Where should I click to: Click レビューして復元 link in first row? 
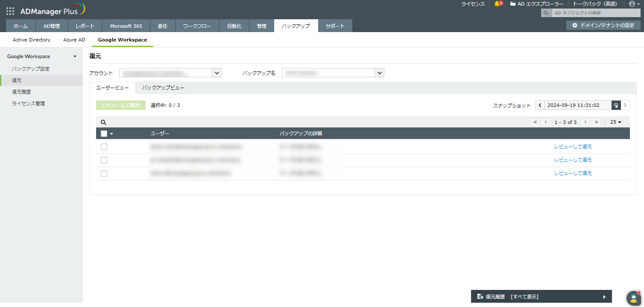(573, 147)
